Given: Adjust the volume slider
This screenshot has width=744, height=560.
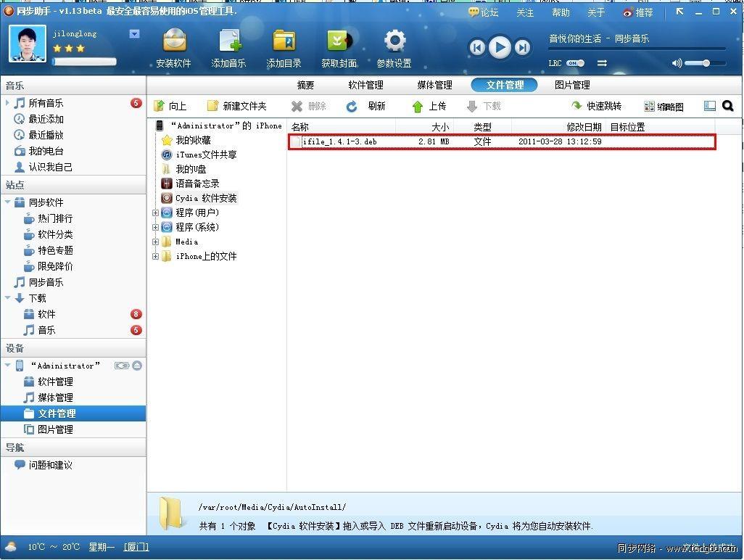Looking at the screenshot, I should pos(705,63).
